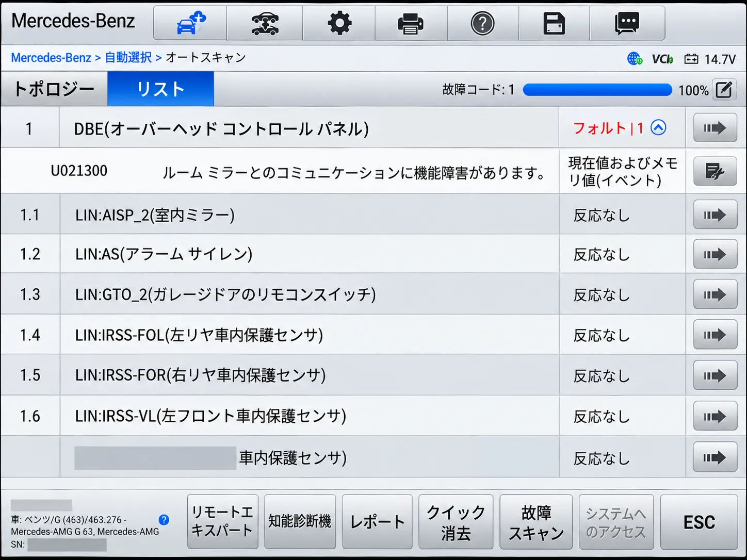This screenshot has height=560, width=747.
Task: Open the message feedback icon
Action: click(x=627, y=23)
